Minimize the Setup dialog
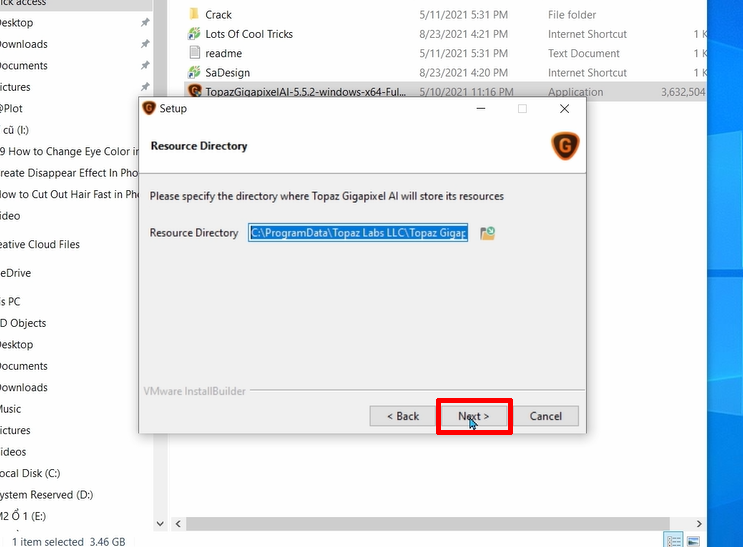Image resolution: width=743 pixels, height=547 pixels. point(480,109)
